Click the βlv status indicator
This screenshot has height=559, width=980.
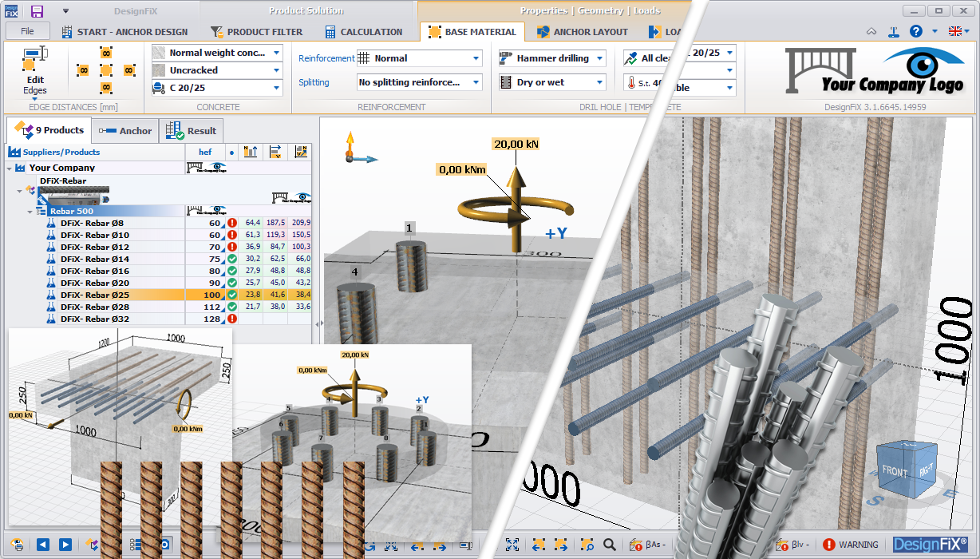791,545
